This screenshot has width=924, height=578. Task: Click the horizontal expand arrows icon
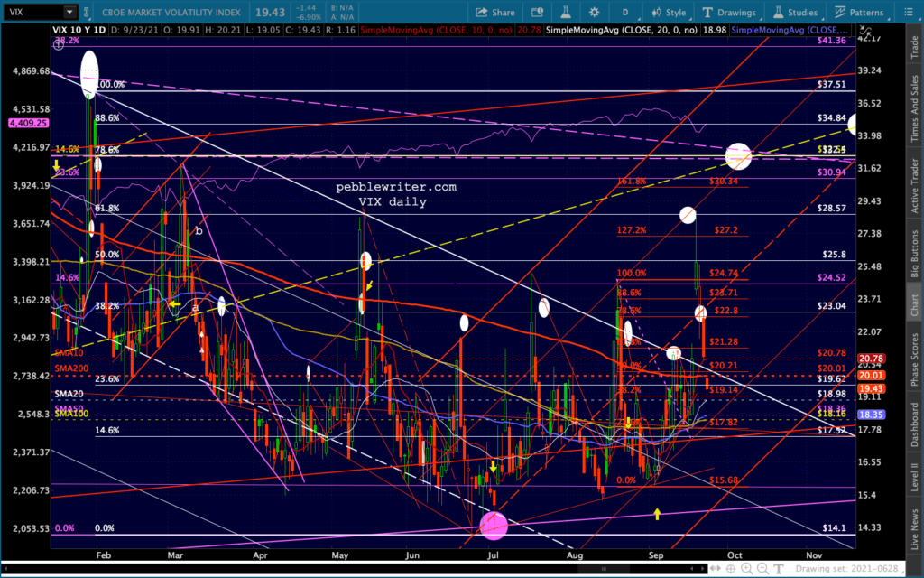click(x=716, y=569)
